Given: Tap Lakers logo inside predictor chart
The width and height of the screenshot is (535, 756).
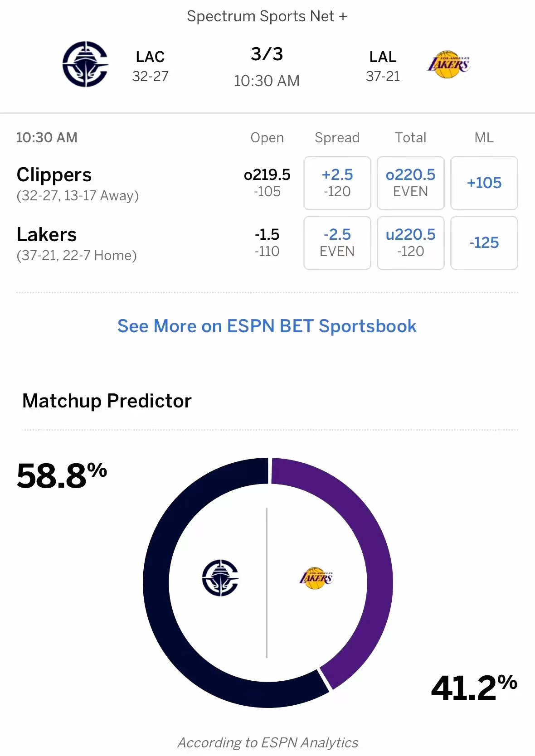Looking at the screenshot, I should [x=316, y=578].
